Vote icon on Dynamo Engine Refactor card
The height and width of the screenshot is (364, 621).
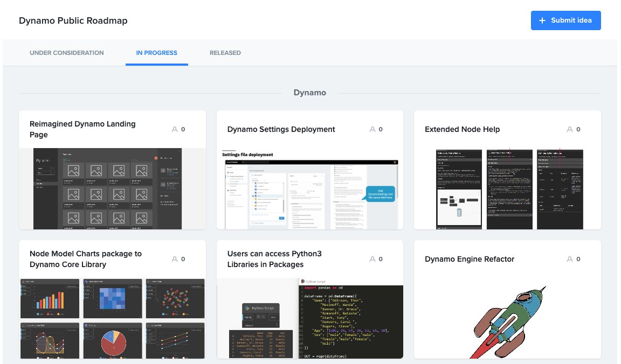point(569,259)
